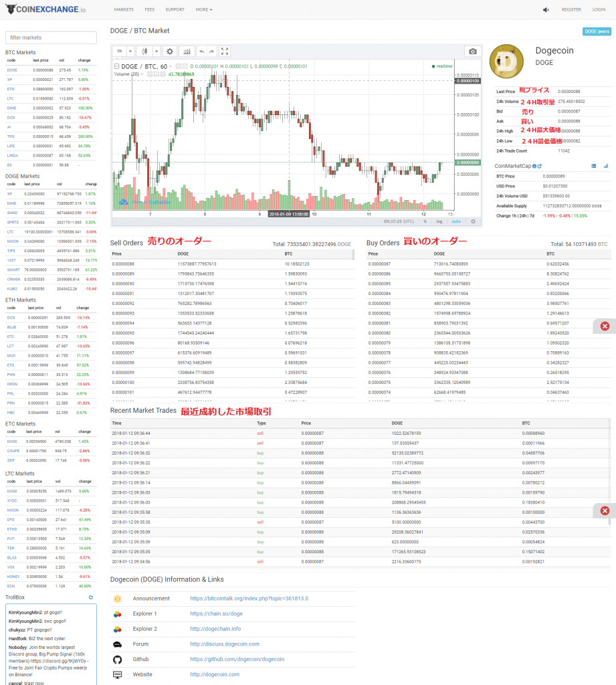The image size is (616, 685).
Task: Click the Dogecoin coin logo image
Action: pyautogui.click(x=507, y=62)
